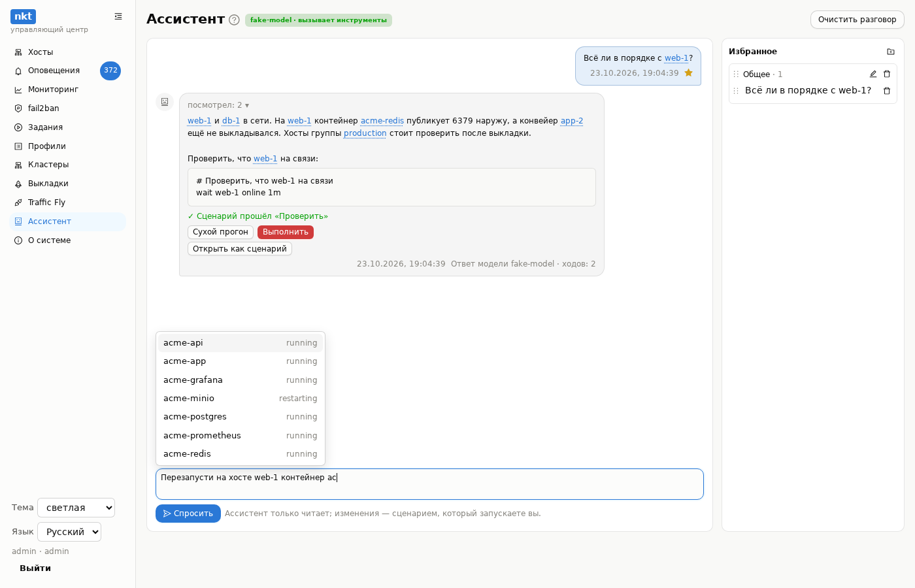Open the Traffic Fly page
This screenshot has height=588, width=915.
pos(68,203)
